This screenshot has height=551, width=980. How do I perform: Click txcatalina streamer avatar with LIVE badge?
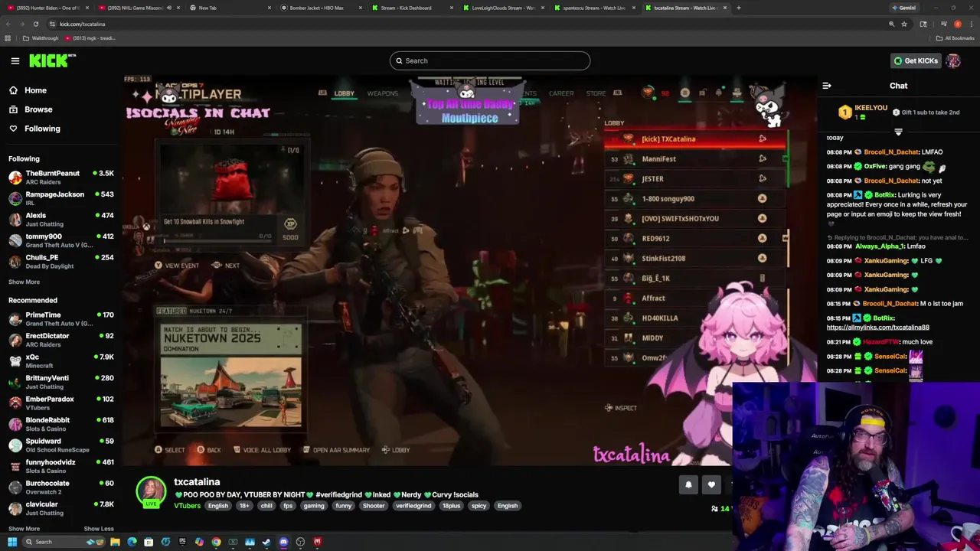click(x=151, y=492)
